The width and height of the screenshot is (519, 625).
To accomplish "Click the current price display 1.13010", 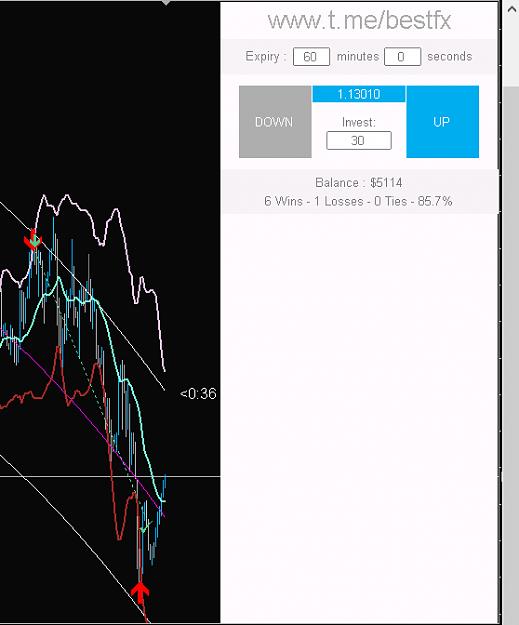I will pyautogui.click(x=359, y=94).
